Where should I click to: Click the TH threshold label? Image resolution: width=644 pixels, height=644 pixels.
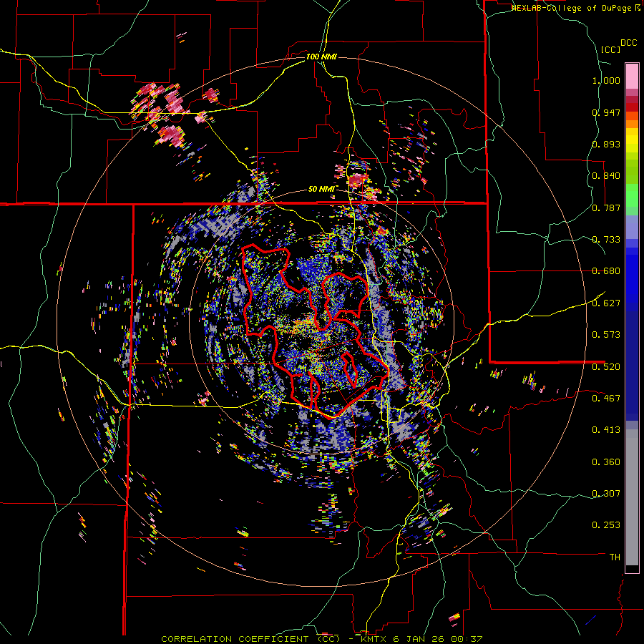(x=615, y=557)
